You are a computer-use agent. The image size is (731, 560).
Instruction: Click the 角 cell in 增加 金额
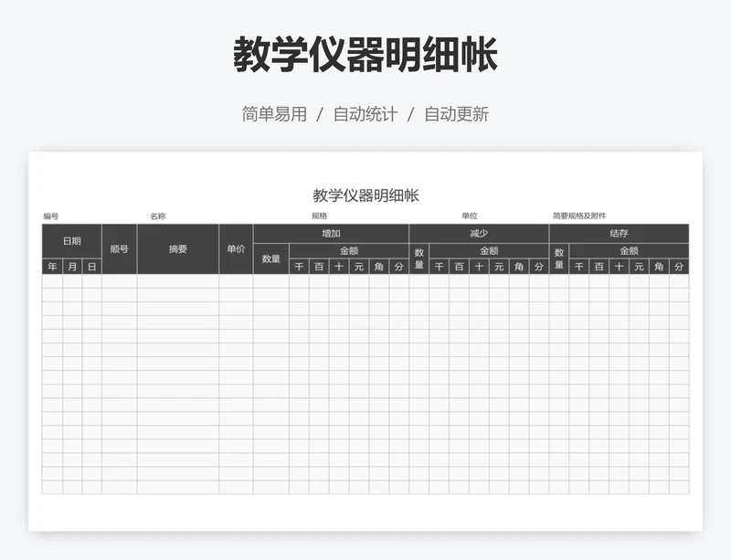[x=379, y=266]
